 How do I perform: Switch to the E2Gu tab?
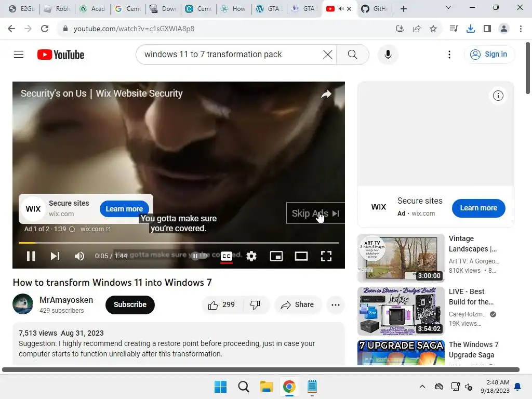22,9
